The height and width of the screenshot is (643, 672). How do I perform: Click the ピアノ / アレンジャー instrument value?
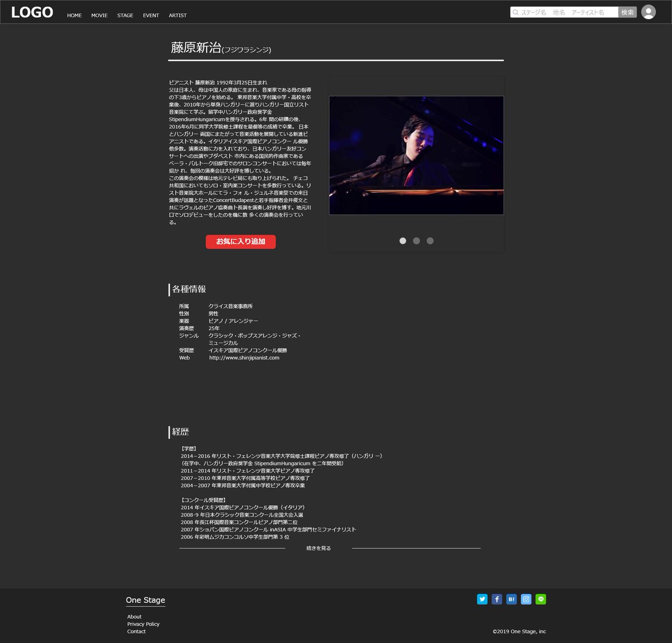[234, 321]
